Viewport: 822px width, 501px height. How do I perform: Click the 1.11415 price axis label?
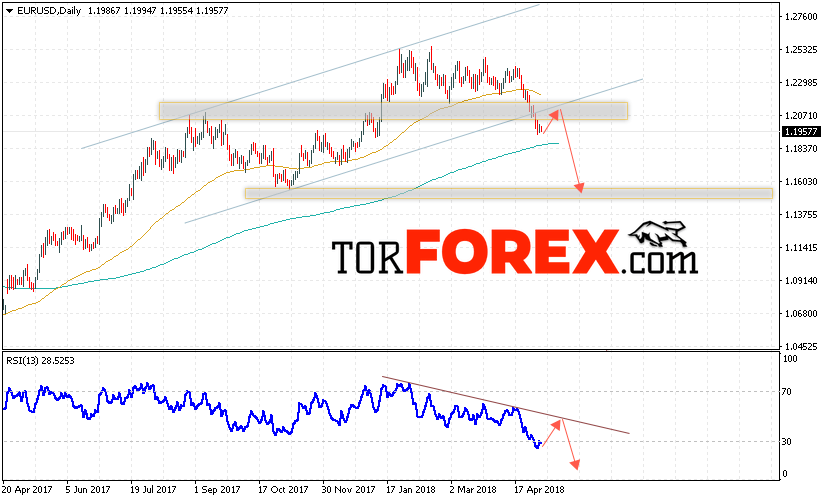[801, 248]
